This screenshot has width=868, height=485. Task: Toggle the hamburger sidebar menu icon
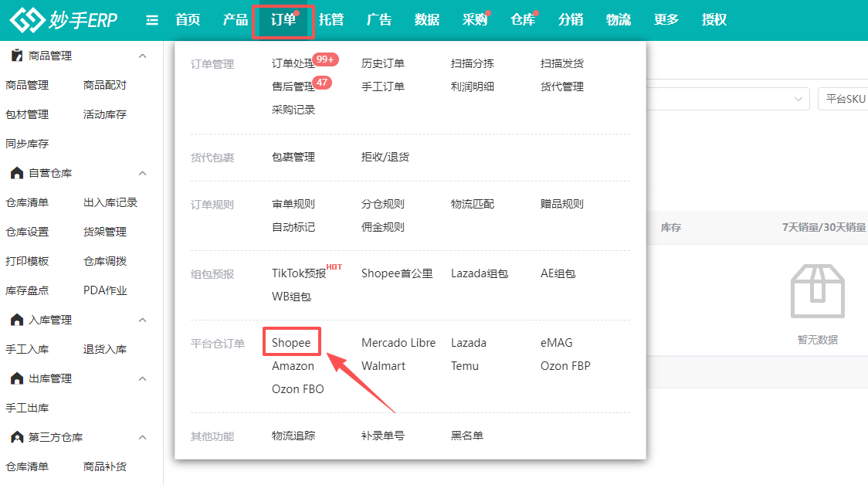(151, 21)
